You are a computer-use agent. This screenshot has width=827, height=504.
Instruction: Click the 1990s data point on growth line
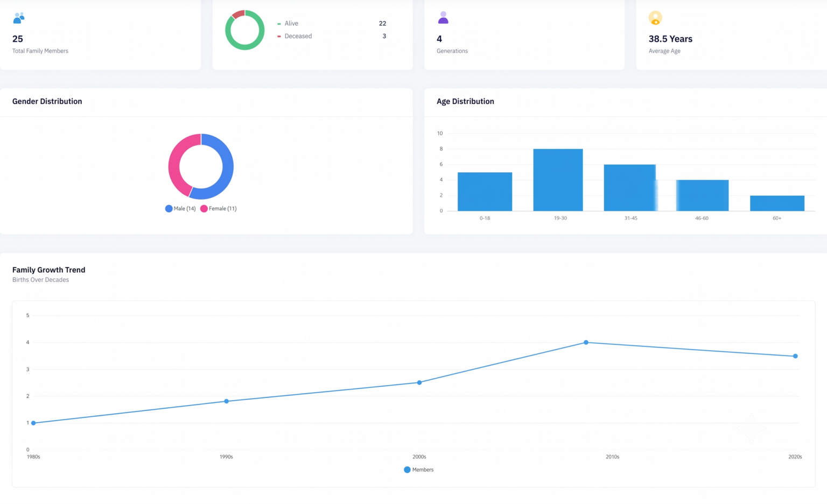coord(226,401)
